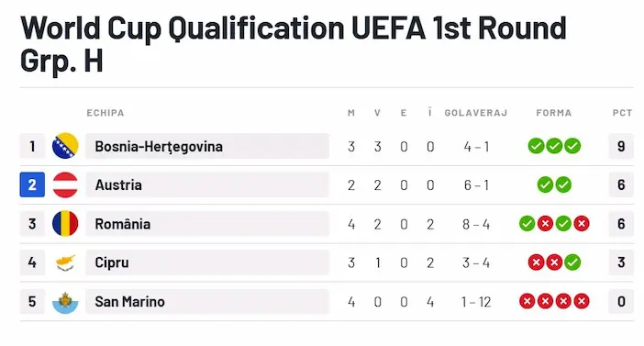
Task: Click Cipru's green win checkmark in Forma
Action: [x=572, y=262]
